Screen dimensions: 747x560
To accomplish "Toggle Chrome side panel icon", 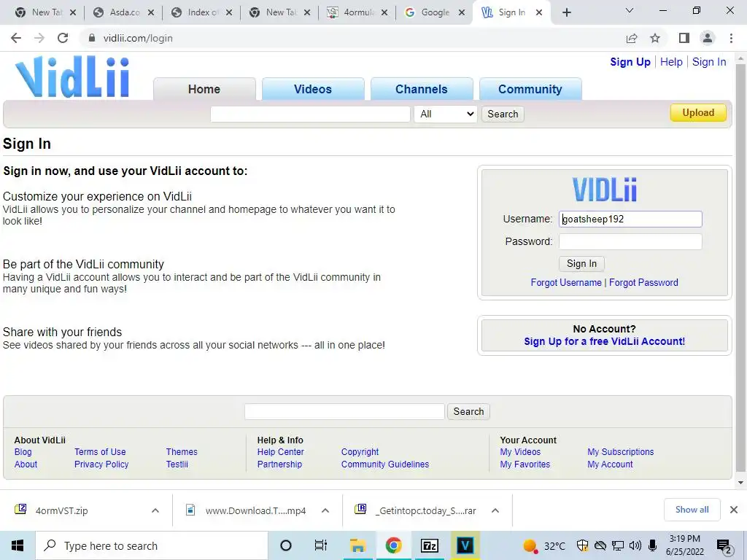I will click(x=684, y=38).
